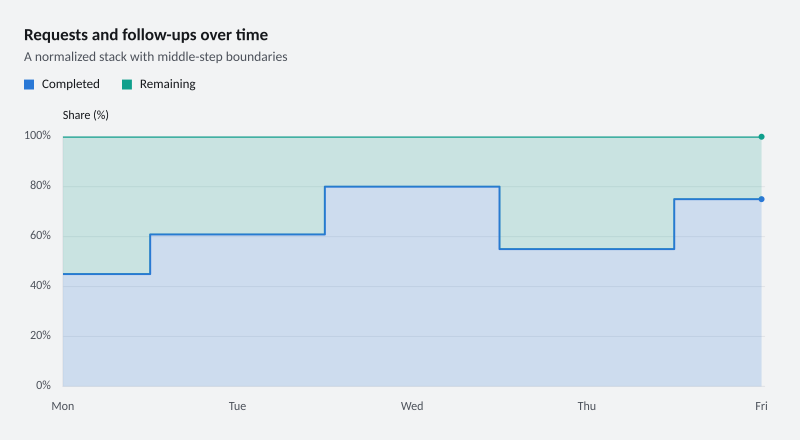Viewport: 800px width, 440px height.
Task: Select the Wed x-axis label
Action: [x=412, y=406]
